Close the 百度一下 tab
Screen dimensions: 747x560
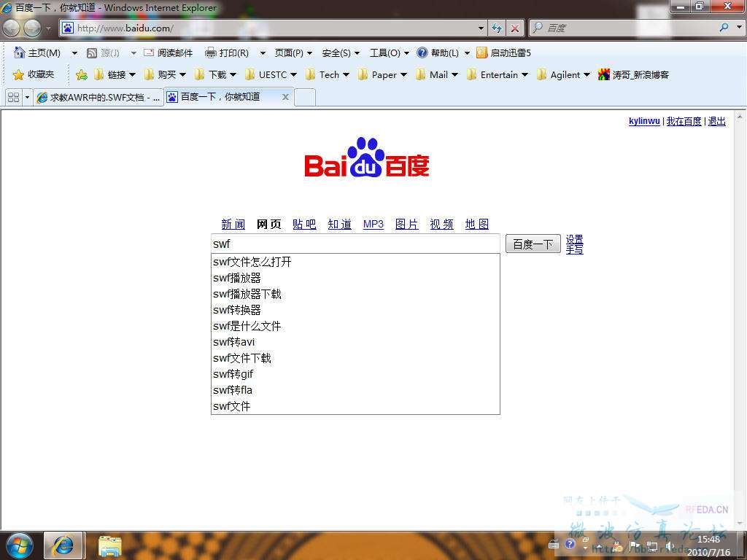[x=285, y=97]
